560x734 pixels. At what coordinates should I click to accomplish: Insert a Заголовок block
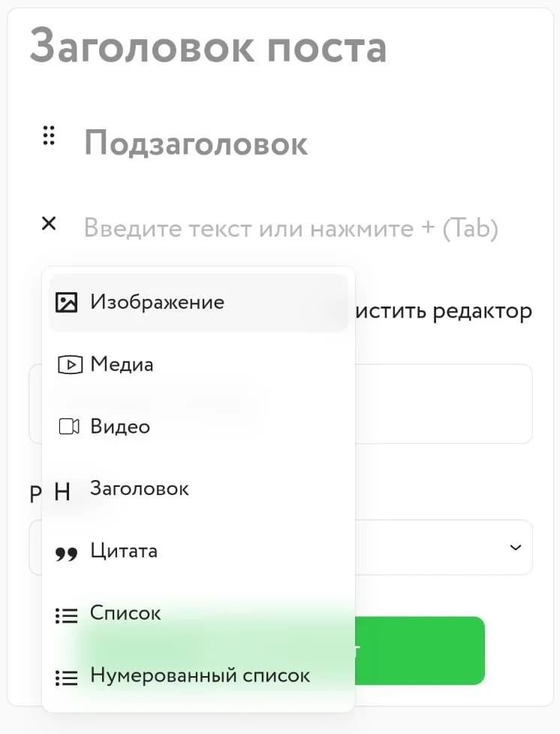[x=140, y=488]
